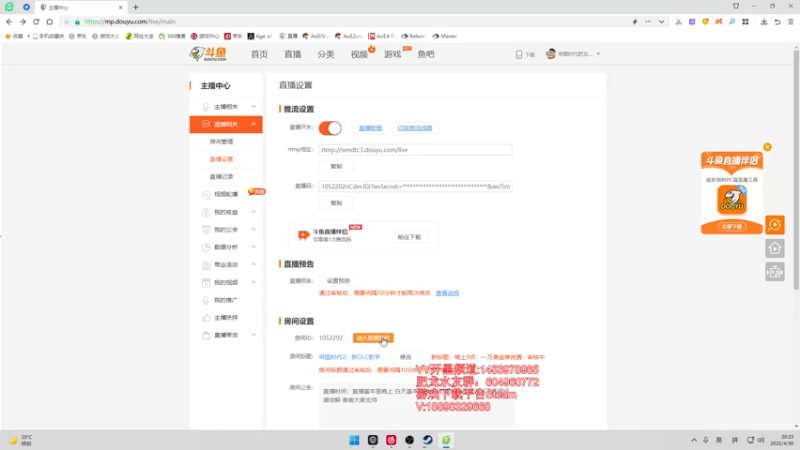Click the stream key input field
800x450 pixels.
(x=415, y=187)
